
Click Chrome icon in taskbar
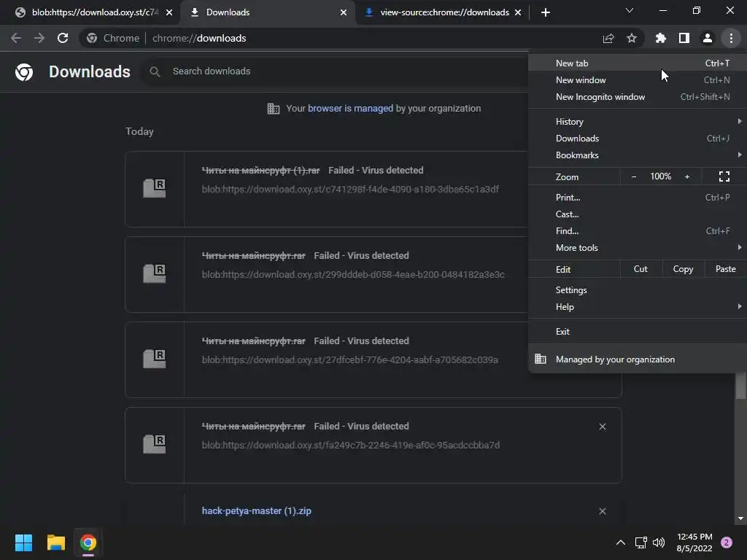tap(88, 542)
